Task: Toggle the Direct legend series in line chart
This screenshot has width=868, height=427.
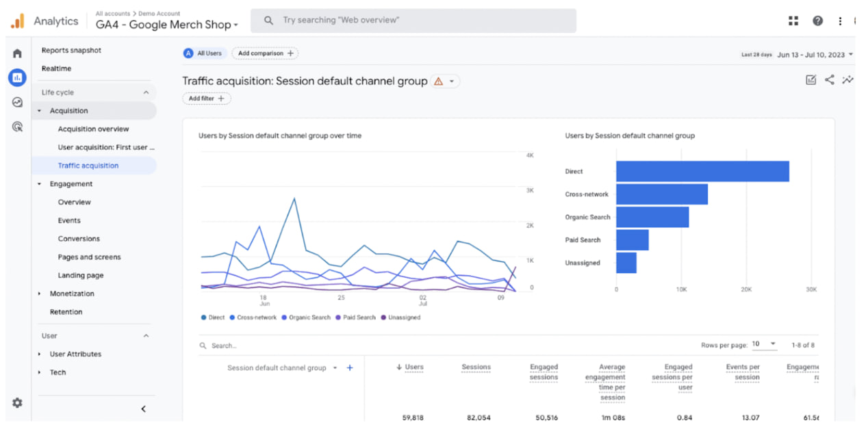Action: 213,318
